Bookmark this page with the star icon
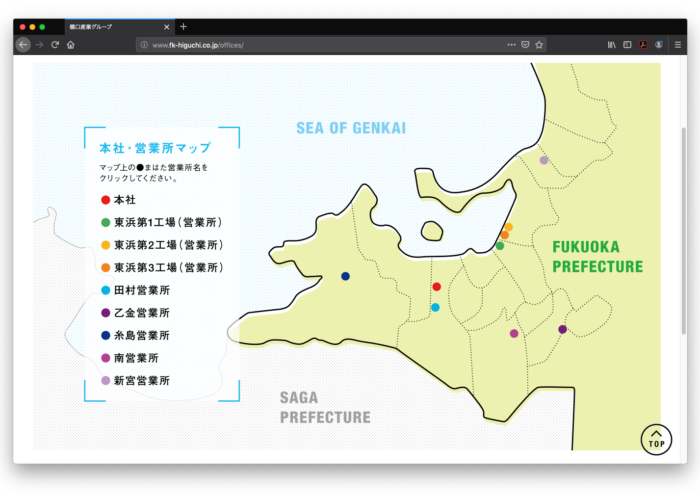Image resolution: width=700 pixels, height=500 pixels. 539,45
